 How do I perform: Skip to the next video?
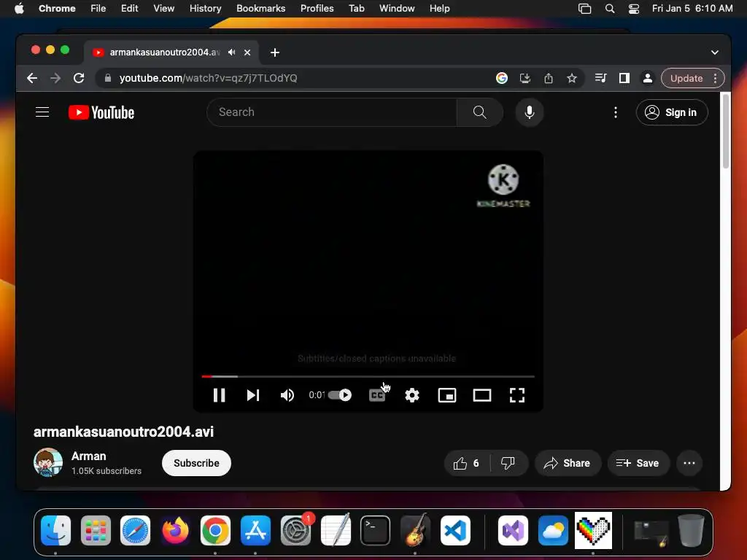coord(253,395)
